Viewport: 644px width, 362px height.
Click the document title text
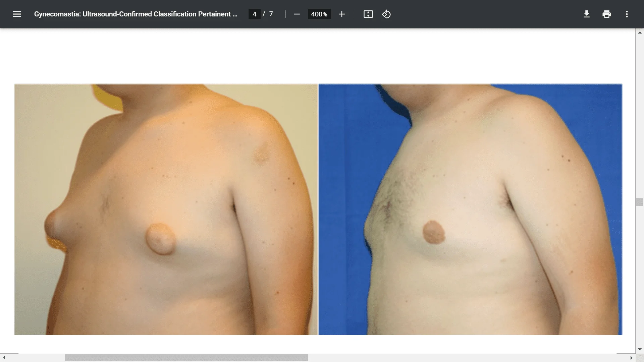(x=136, y=14)
